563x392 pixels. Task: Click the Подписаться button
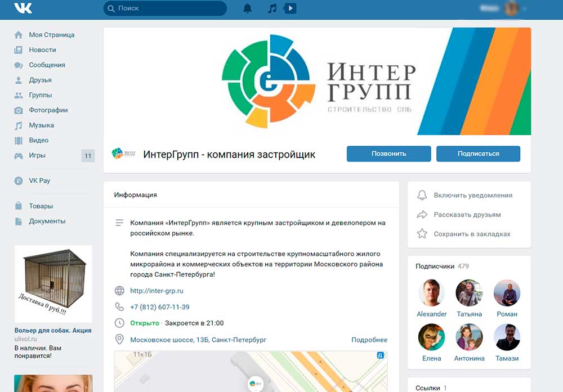(x=478, y=154)
